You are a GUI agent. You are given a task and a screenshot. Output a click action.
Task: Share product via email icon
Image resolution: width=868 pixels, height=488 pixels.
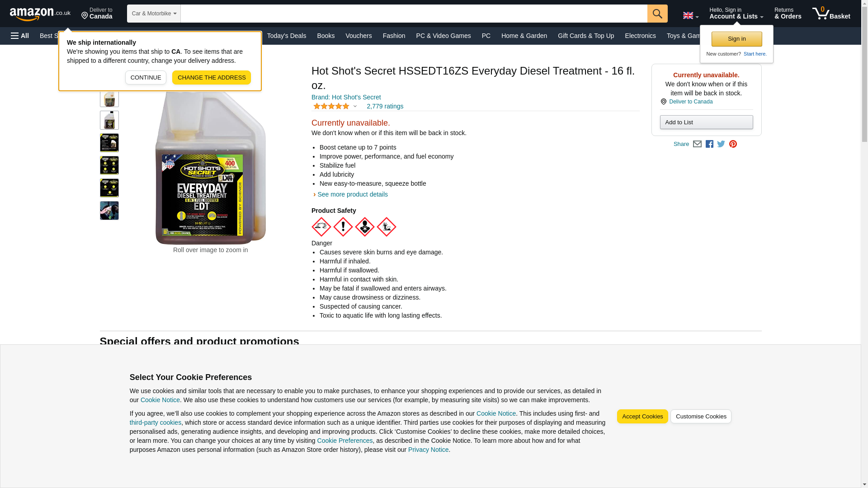click(697, 144)
